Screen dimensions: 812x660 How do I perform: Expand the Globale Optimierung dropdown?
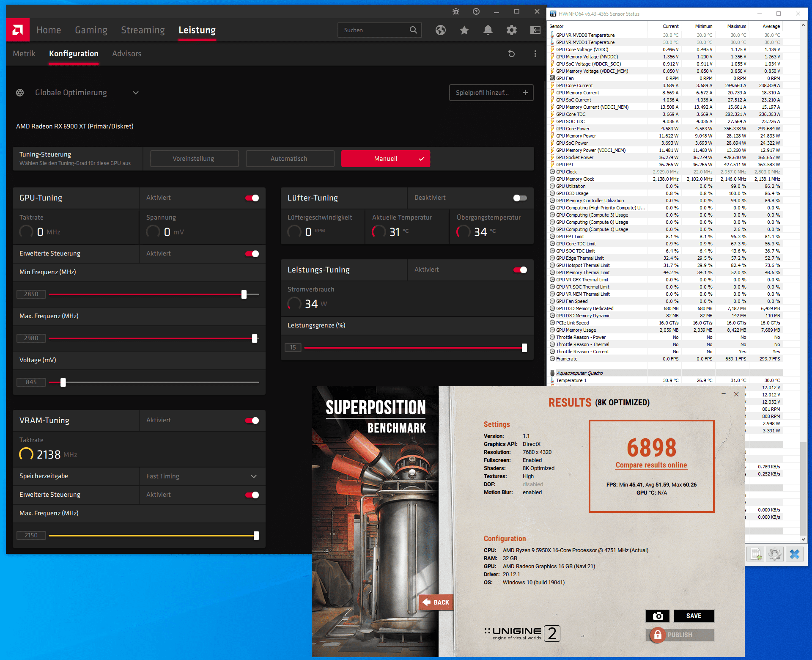pos(136,93)
